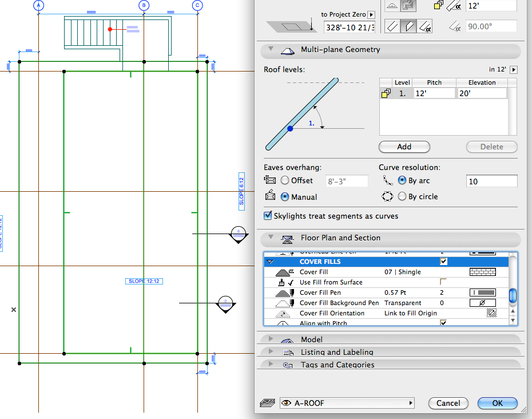Click the elevation field 328'-10 21/3
Screen dimensions: 532x419
(350, 27)
